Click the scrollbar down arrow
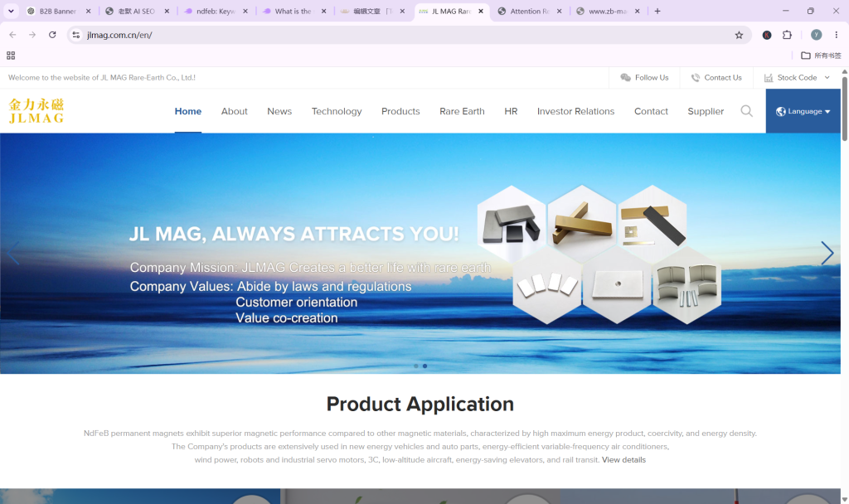The width and height of the screenshot is (849, 504). click(x=845, y=499)
